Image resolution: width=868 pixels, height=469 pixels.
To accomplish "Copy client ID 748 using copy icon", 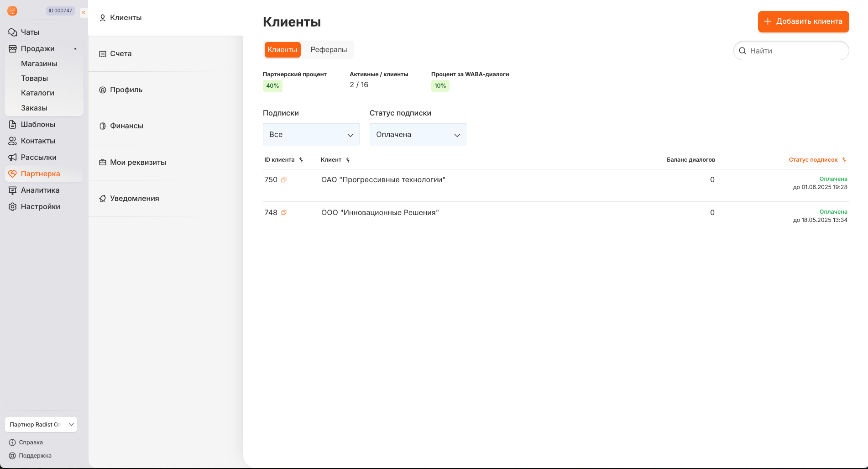I will point(284,213).
